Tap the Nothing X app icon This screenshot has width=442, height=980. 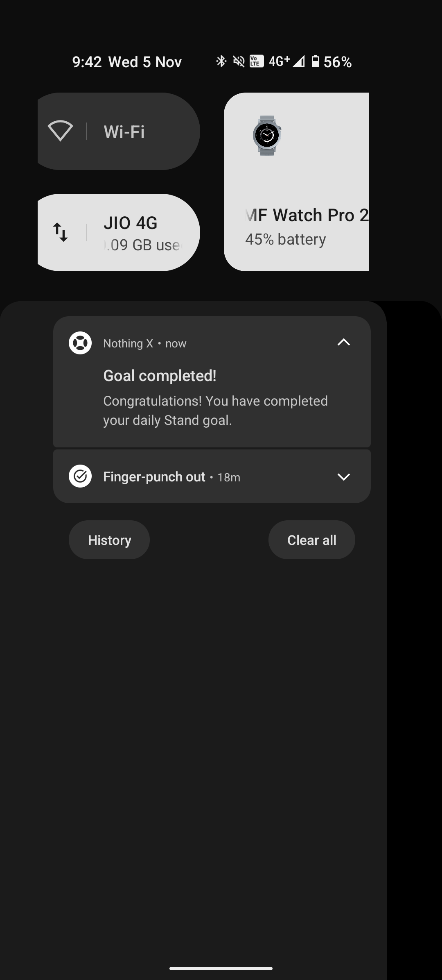(x=80, y=343)
